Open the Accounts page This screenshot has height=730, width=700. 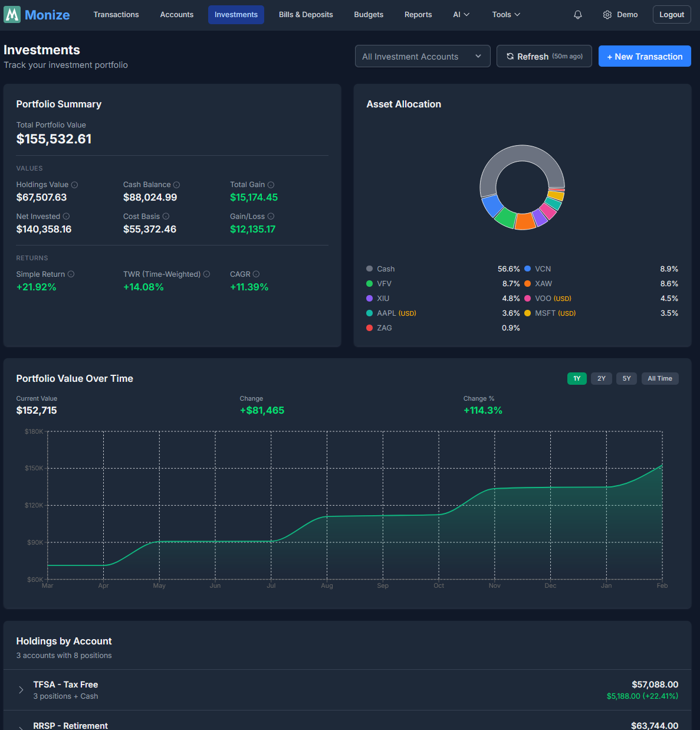[177, 15]
